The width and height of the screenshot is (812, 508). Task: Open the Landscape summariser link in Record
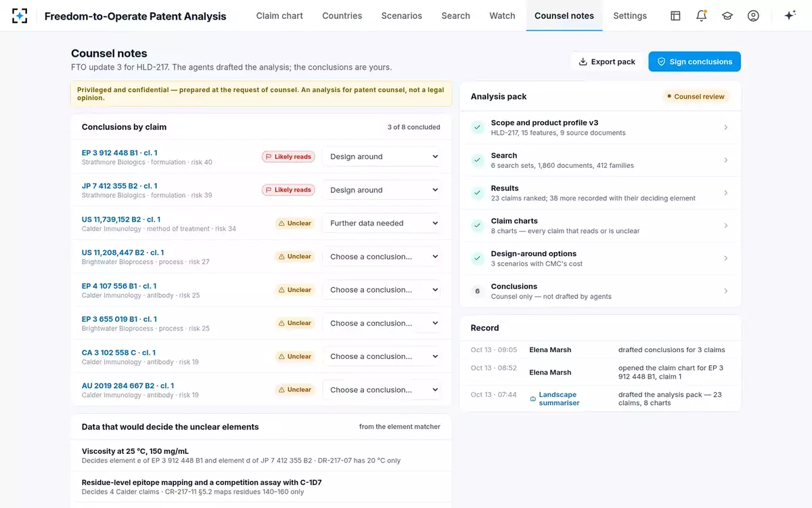pos(559,398)
